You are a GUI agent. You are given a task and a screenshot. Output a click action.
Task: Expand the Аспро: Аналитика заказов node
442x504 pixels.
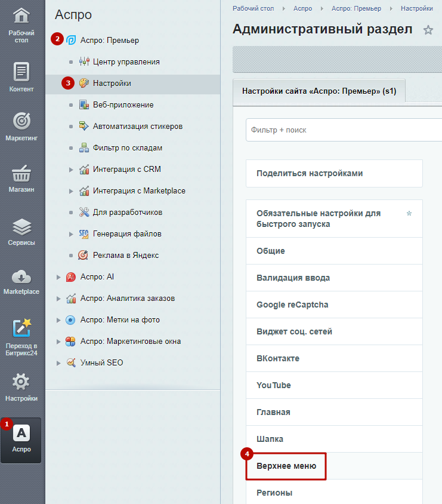(x=58, y=299)
